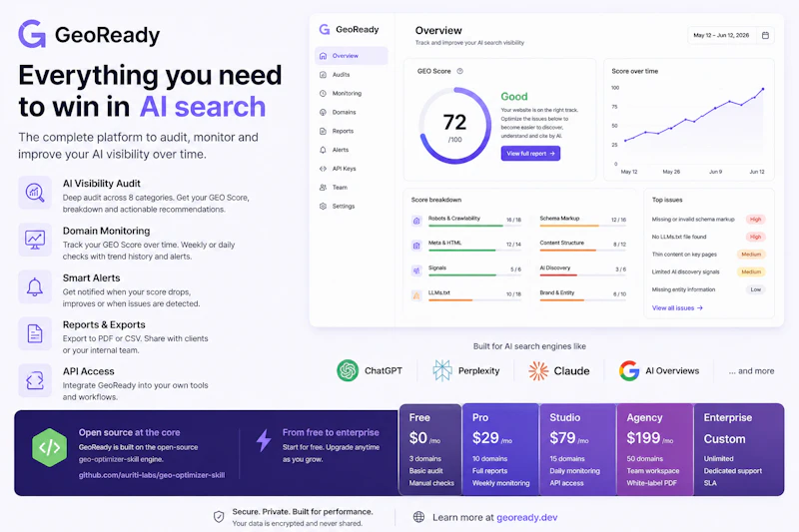Click High badge for No LLMs.txt file found
The height and width of the screenshot is (532, 799).
click(x=756, y=237)
